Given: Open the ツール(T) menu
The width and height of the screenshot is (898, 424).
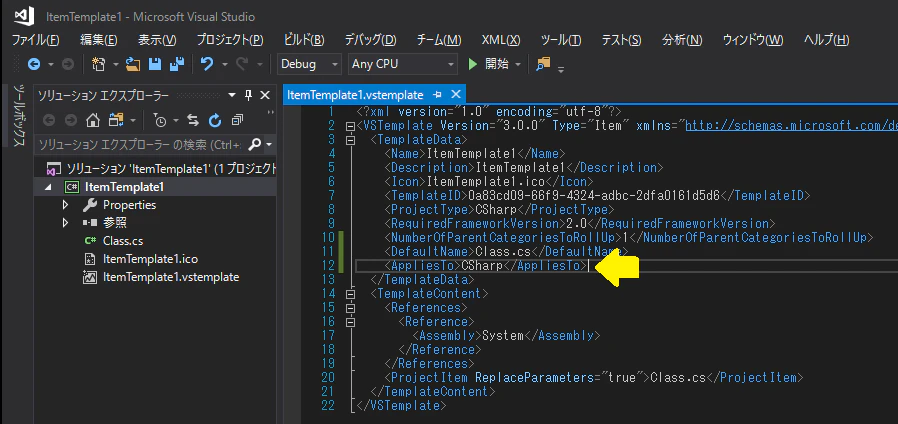Looking at the screenshot, I should pyautogui.click(x=561, y=40).
